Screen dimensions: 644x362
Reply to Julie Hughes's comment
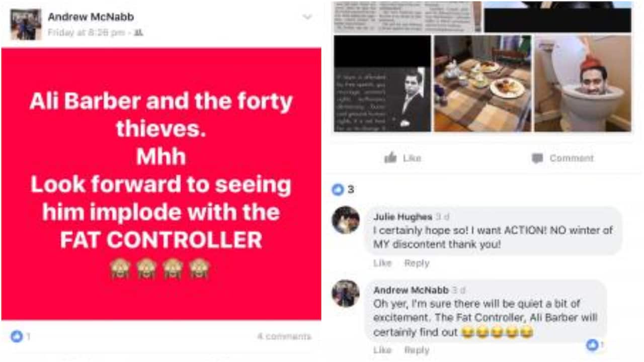point(417,263)
